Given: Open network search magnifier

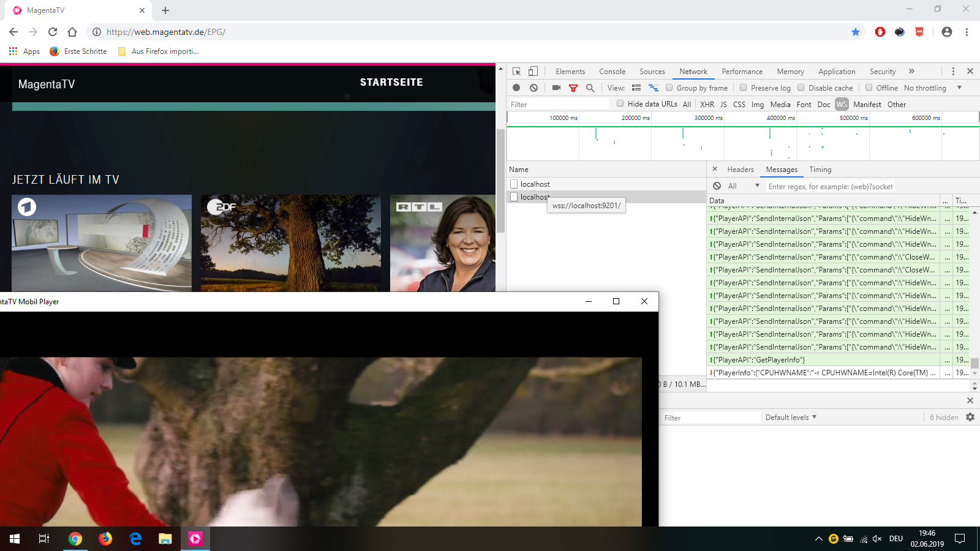Looking at the screenshot, I should pos(590,88).
